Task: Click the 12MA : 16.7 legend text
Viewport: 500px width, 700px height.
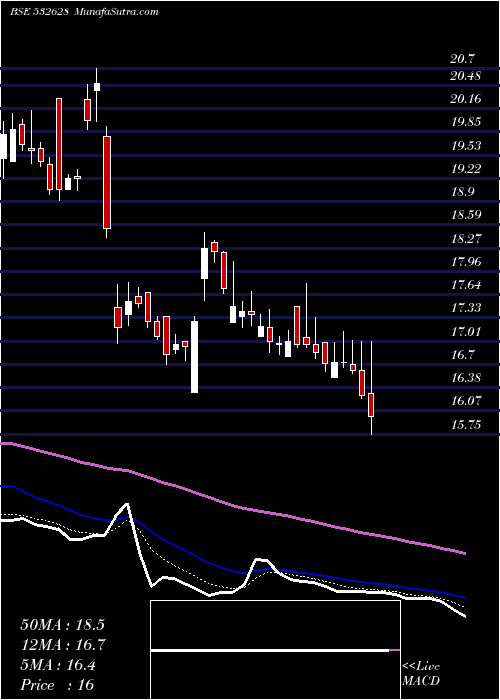Action: tap(62, 645)
